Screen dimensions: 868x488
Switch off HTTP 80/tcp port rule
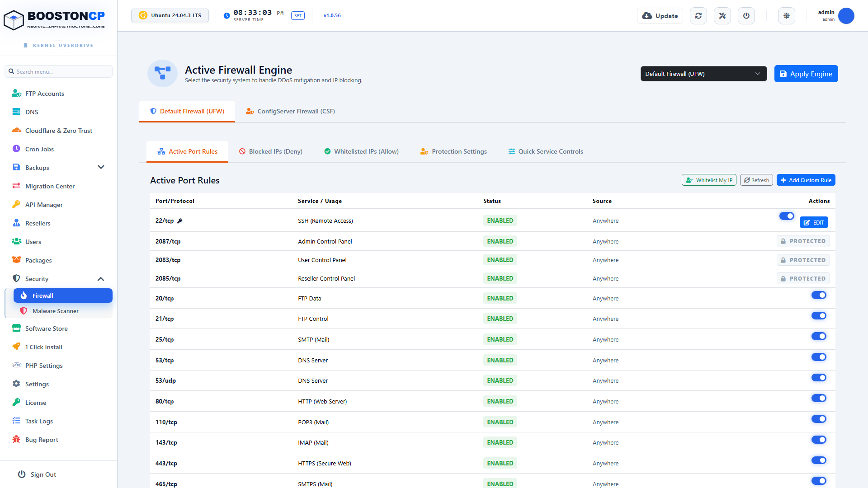point(819,398)
